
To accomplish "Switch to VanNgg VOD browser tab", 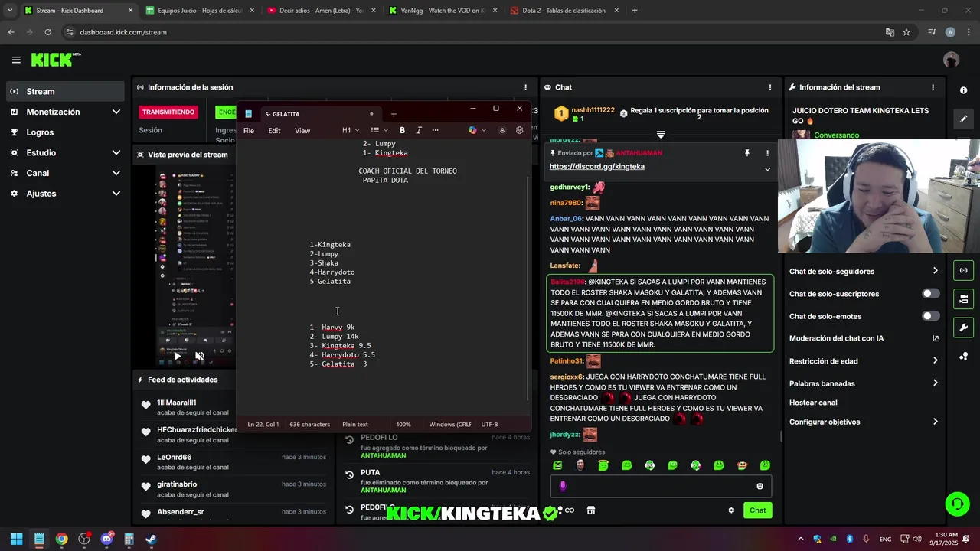I will (x=442, y=11).
